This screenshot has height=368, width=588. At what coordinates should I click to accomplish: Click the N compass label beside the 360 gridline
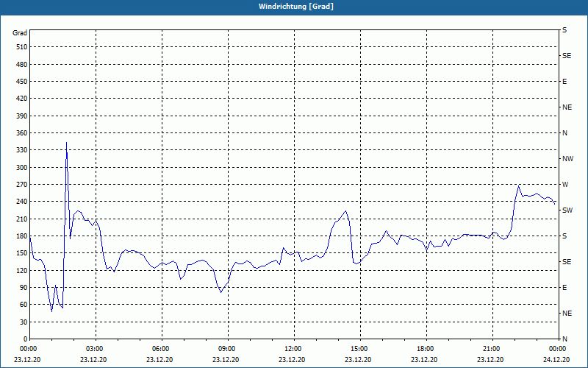tap(564, 133)
